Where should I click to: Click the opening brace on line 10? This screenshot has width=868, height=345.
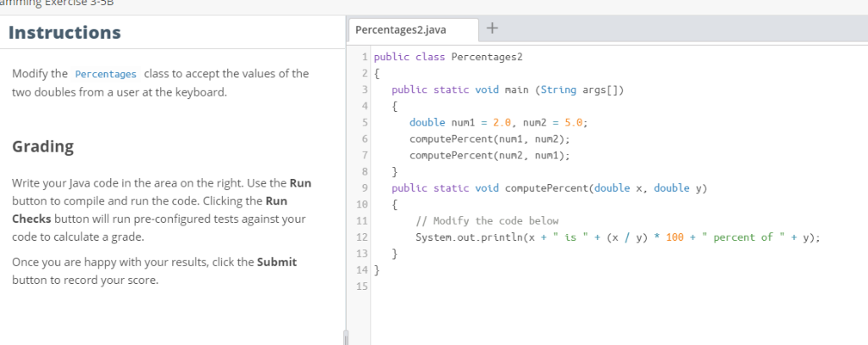click(x=395, y=205)
